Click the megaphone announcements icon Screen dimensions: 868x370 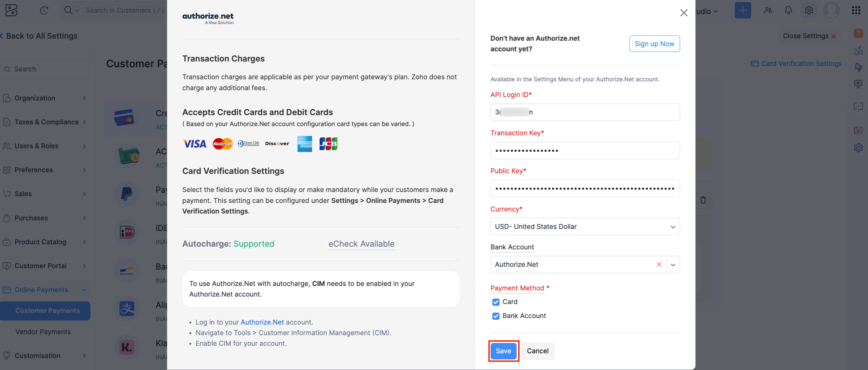pyautogui.click(x=859, y=67)
